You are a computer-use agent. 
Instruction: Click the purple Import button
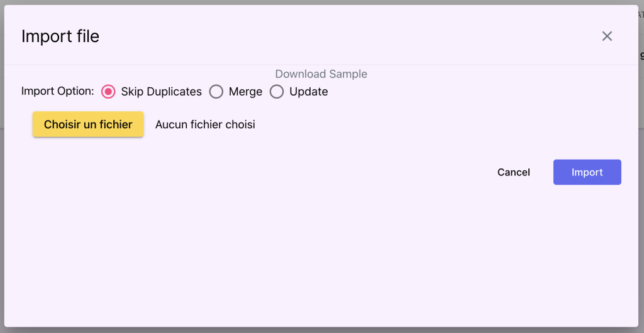587,172
